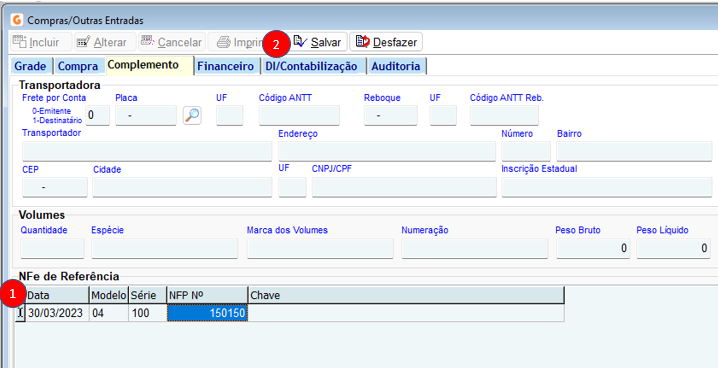Click the Incluir toolbar button
Viewport: 718px width, 368px height.
coord(41,42)
